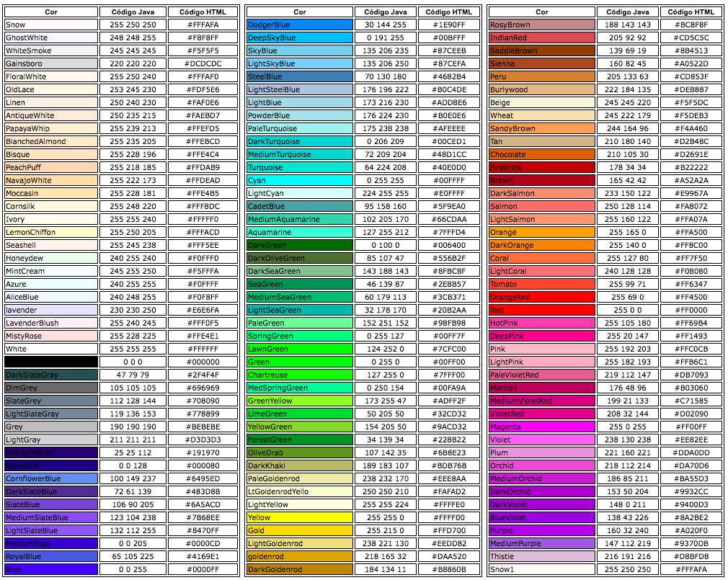Select the RosyBrown color swatch
Screen dimensions: 728x580
click(x=544, y=24)
